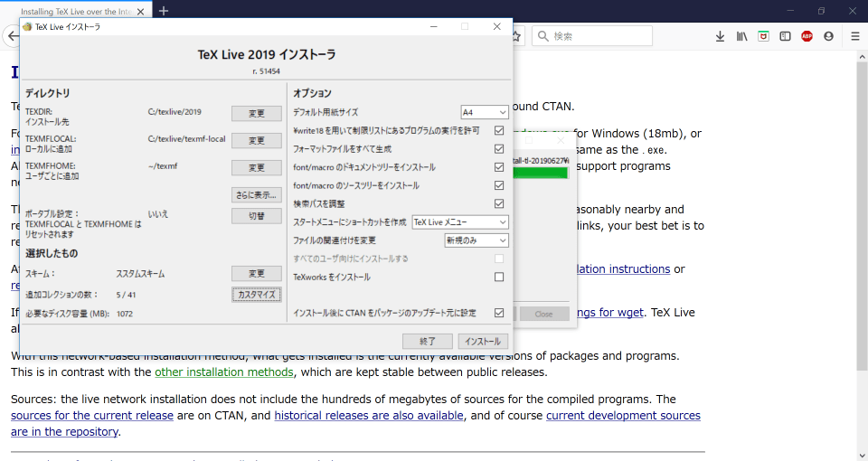Click the bookmark star icon
The width and height of the screenshot is (868, 461).
point(516,36)
